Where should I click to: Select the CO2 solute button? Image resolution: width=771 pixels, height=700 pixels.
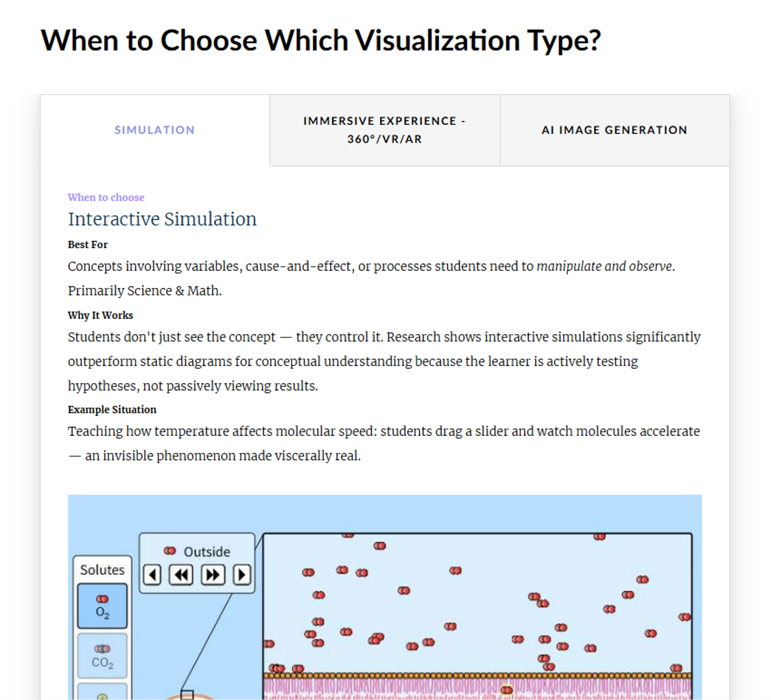click(x=102, y=655)
